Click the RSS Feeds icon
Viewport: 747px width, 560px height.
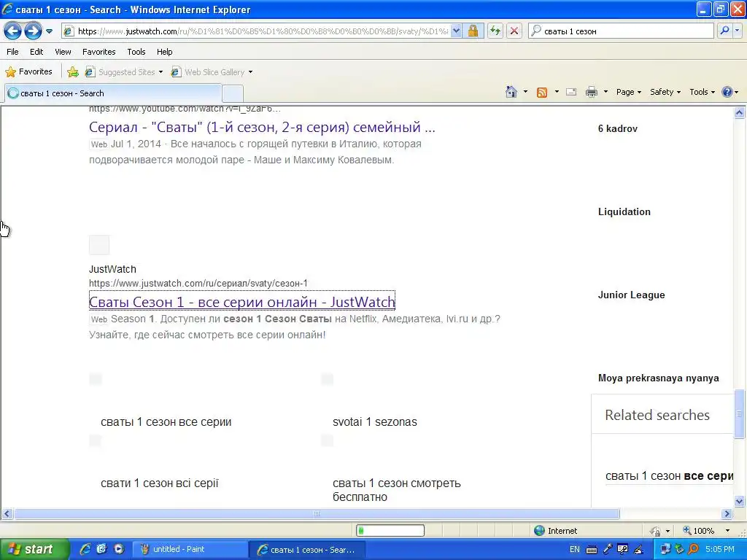(x=542, y=93)
